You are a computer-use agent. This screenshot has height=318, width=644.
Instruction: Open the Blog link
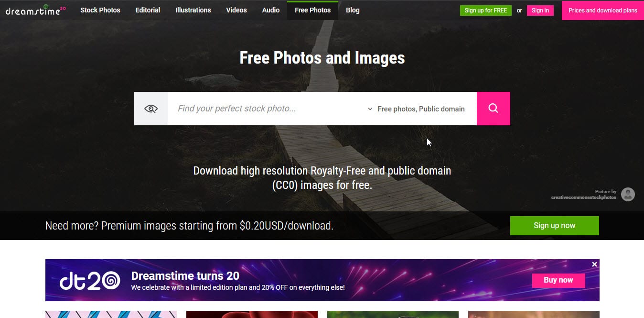pyautogui.click(x=353, y=10)
